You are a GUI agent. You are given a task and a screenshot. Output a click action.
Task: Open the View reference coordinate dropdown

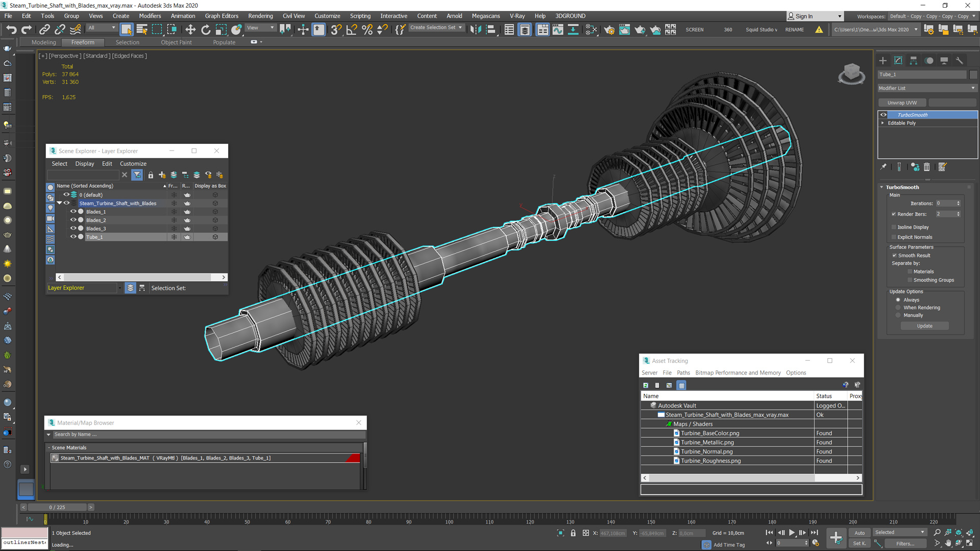tap(261, 28)
